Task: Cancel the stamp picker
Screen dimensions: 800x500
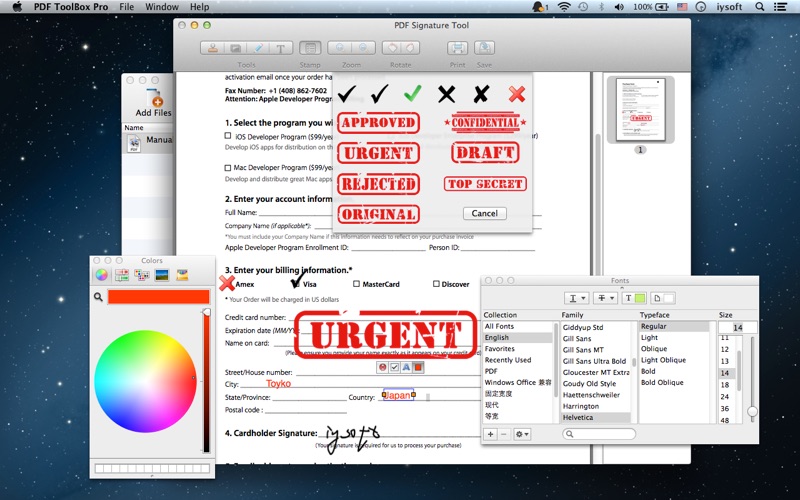Action: click(485, 213)
